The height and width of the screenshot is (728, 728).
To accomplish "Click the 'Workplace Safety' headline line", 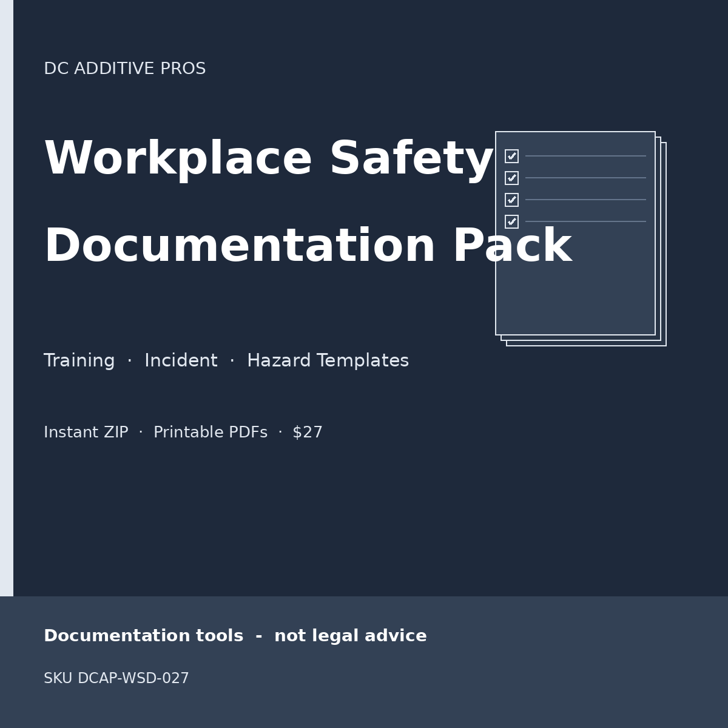I will coord(269,160).
